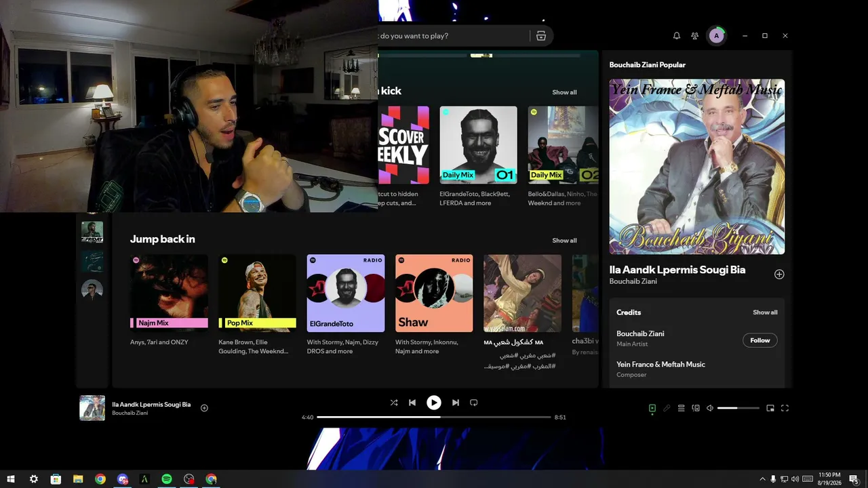This screenshot has width=868, height=488.
Task: Open Discord from the taskbar
Action: [123, 479]
